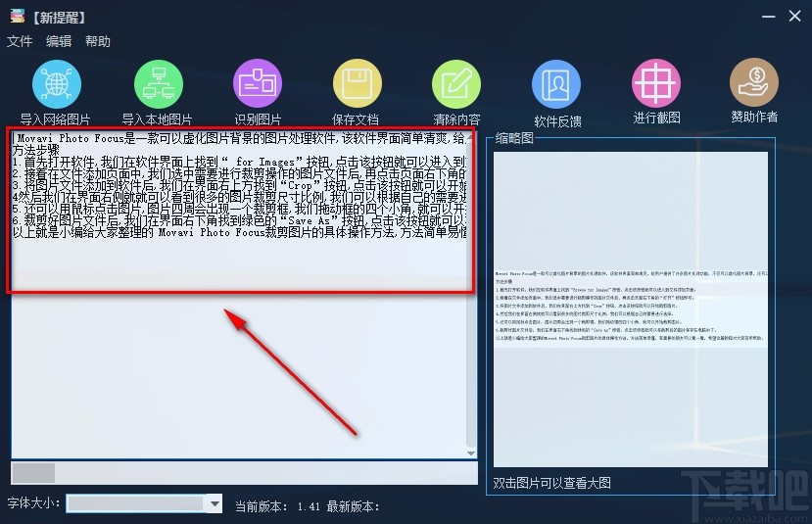Clear text with the 清除内容 icon
This screenshot has height=524, width=812.
[456, 84]
